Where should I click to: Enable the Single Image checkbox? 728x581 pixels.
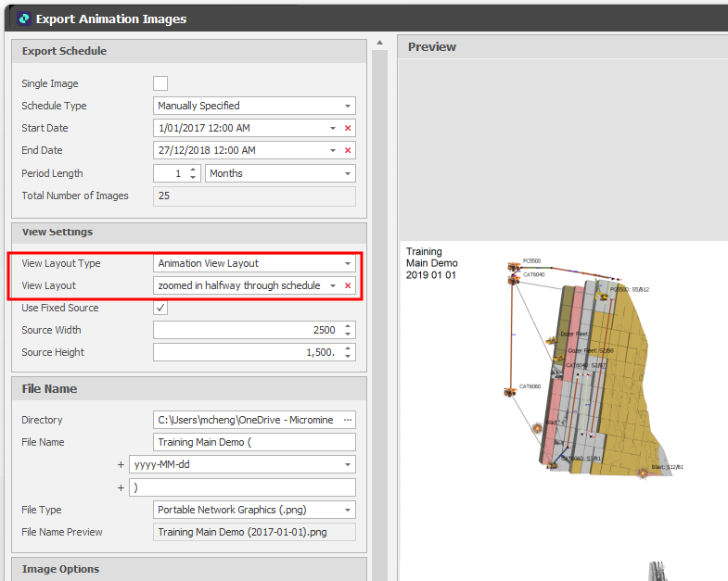(160, 83)
